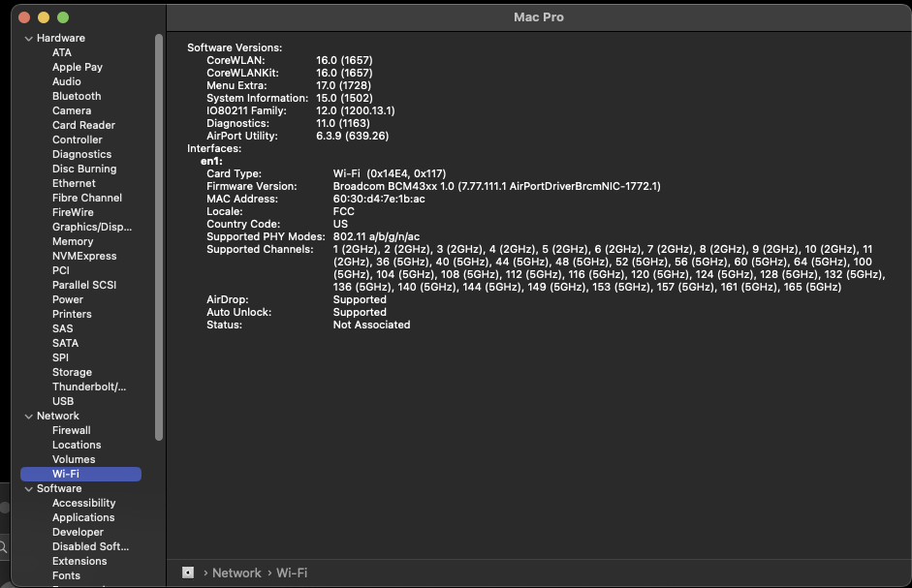Select Thunderbolt entry in sidebar
912x588 pixels.
(x=89, y=387)
